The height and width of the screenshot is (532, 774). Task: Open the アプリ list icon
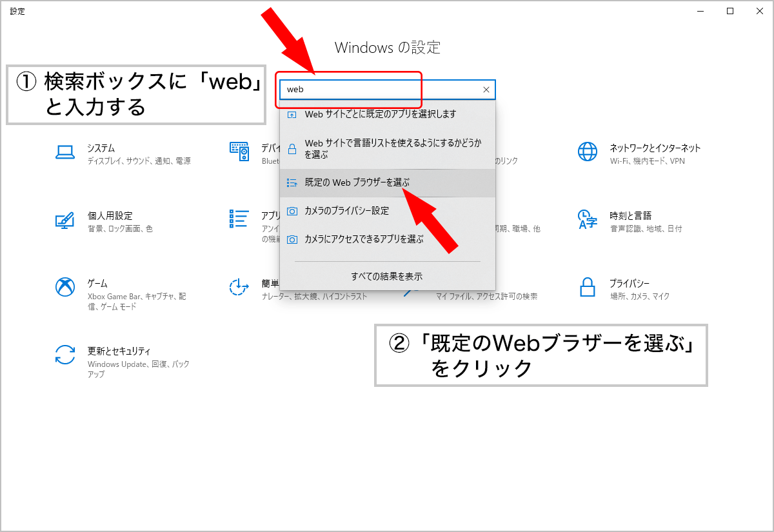coord(239,219)
